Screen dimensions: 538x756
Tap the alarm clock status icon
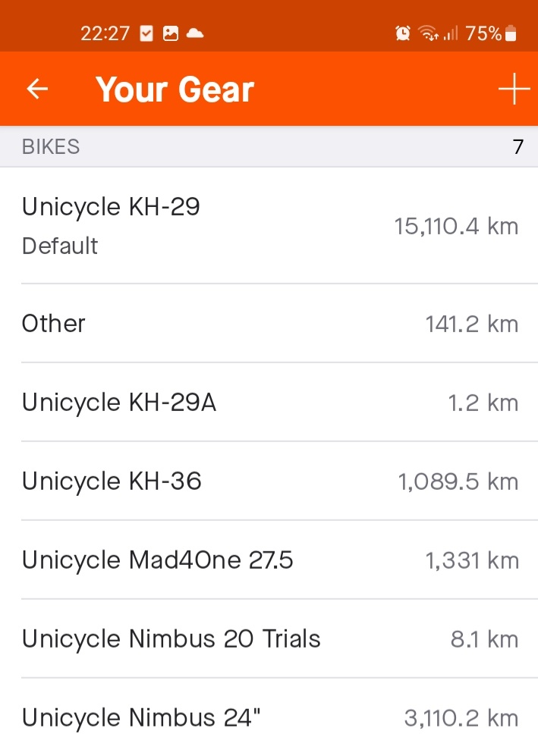[403, 33]
